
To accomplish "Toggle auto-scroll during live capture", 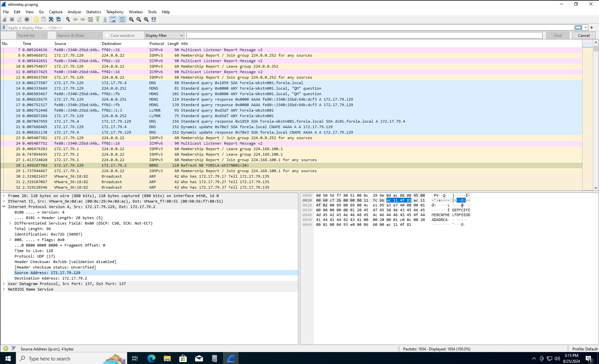I will coord(113,19).
